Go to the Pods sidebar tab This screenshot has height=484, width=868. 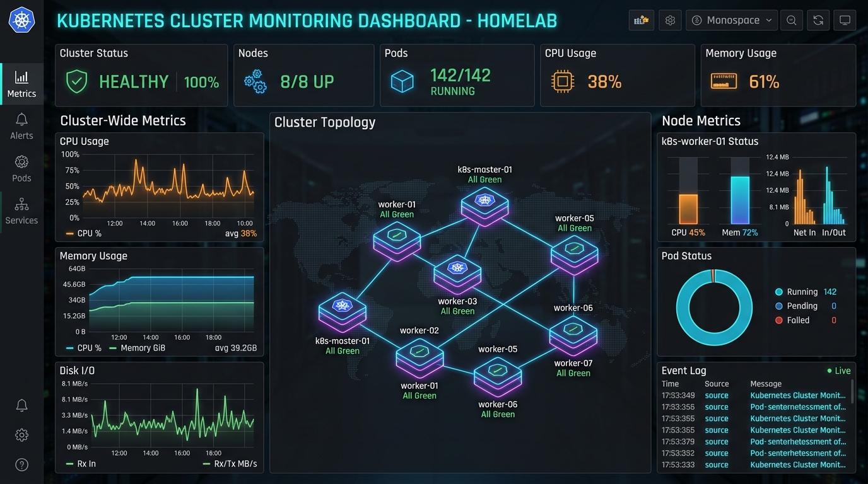21,169
